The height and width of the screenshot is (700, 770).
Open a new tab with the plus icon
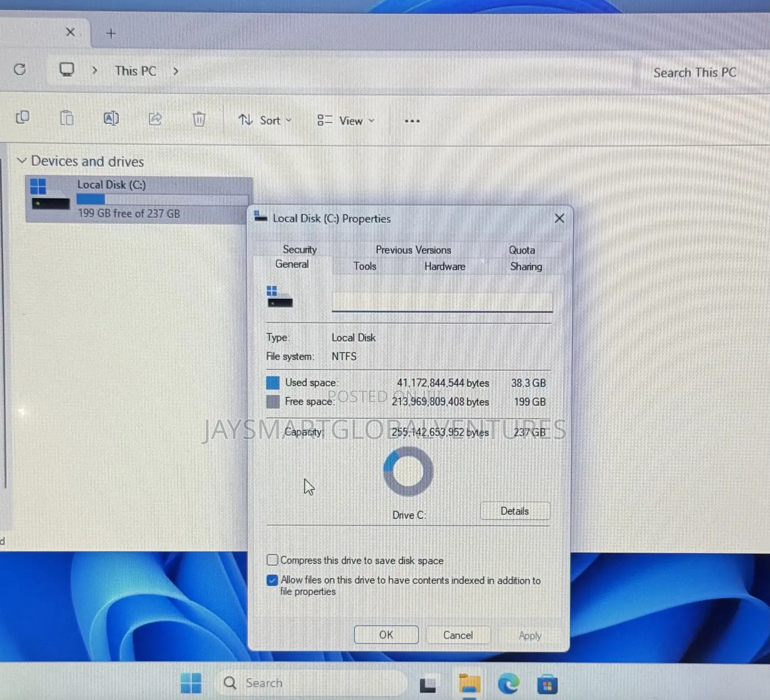coord(111,33)
